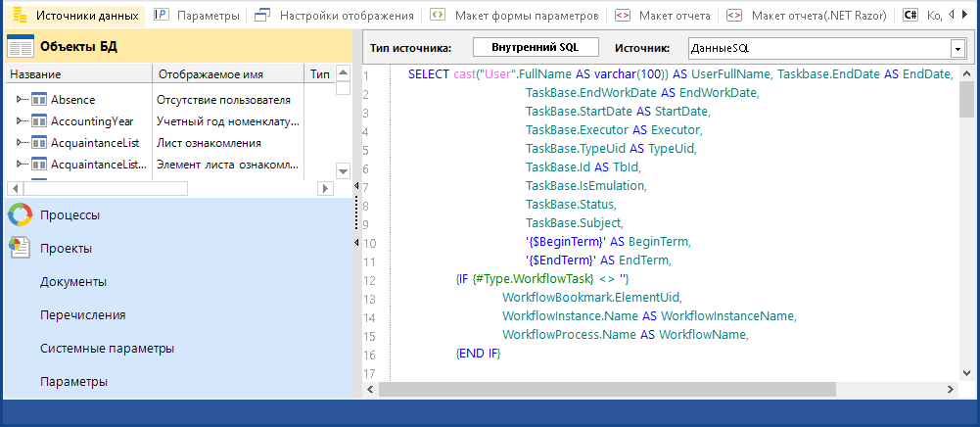Click the Макет отчета tab icon
Image resolution: width=980 pixels, height=427 pixels.
click(x=622, y=16)
